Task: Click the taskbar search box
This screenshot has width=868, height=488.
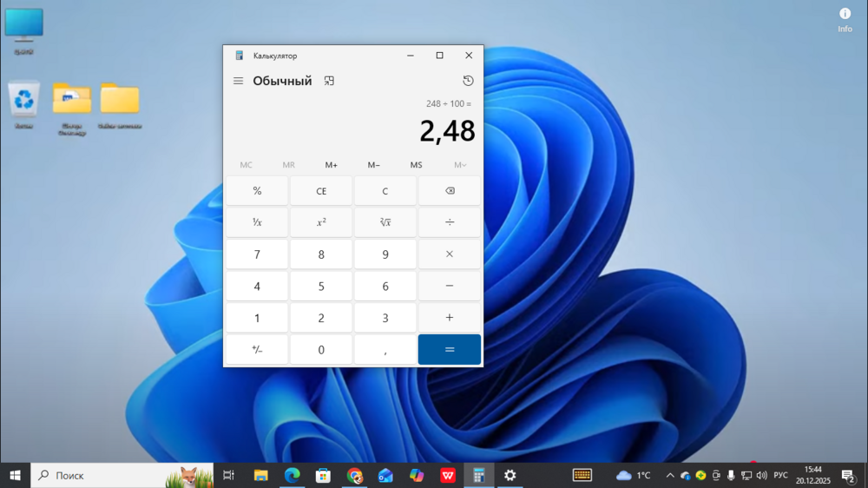Action: pos(104,476)
